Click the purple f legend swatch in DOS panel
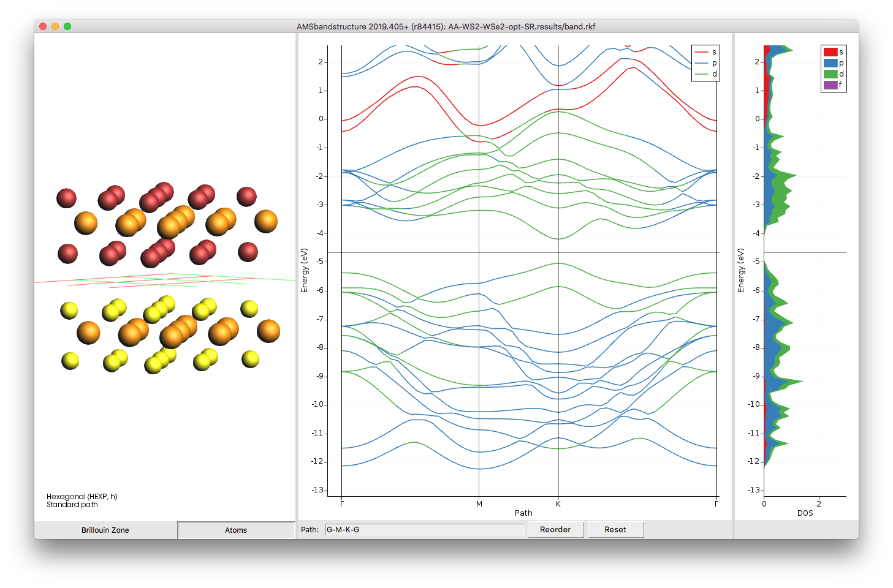The height and width of the screenshot is (588, 893). click(x=831, y=84)
